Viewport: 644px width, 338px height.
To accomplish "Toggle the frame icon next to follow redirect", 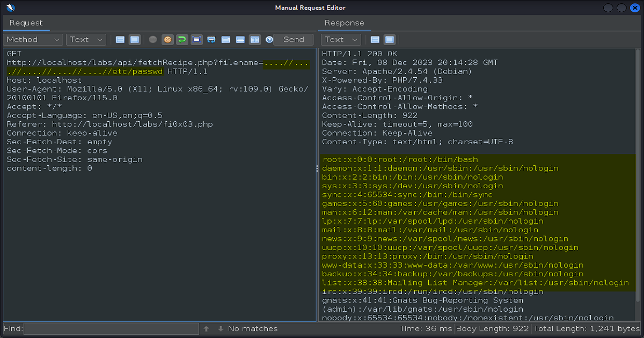I will tap(197, 40).
